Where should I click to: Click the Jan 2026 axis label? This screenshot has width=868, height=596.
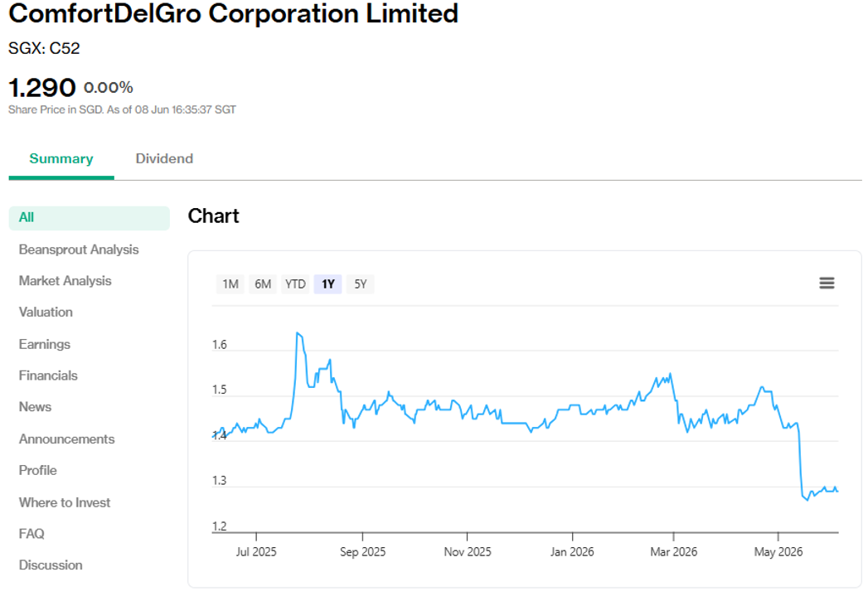(x=572, y=552)
